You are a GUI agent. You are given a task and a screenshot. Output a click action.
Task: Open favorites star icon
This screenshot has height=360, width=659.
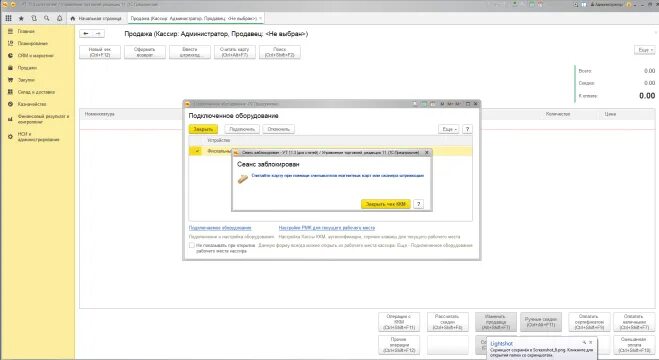(x=21, y=18)
